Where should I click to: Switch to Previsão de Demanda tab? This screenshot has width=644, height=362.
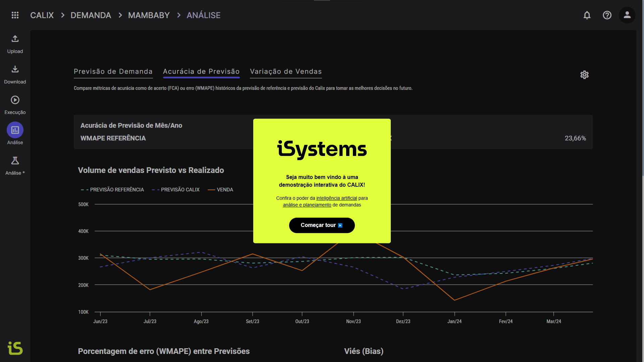click(x=113, y=71)
